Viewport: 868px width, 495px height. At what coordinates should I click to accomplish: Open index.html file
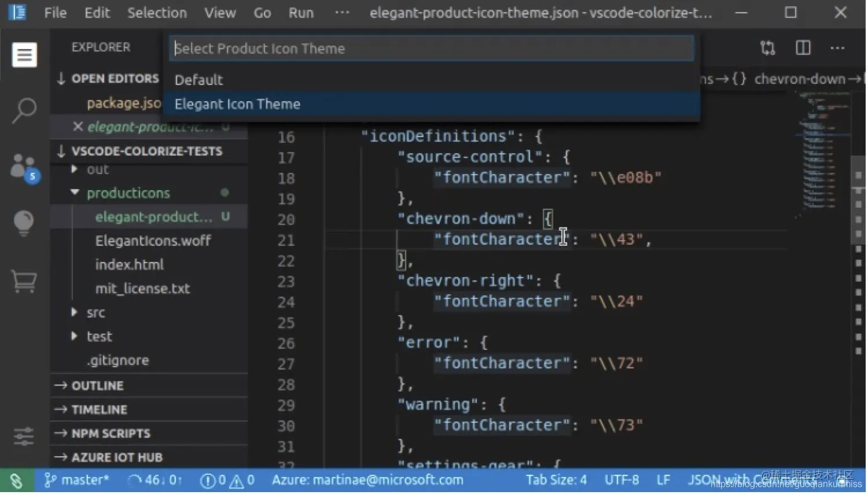coord(129,265)
